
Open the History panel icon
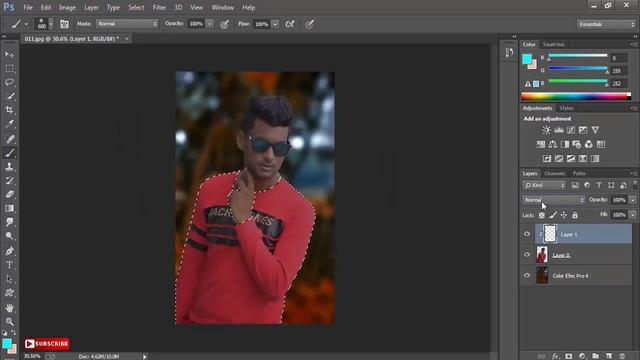click(509, 52)
